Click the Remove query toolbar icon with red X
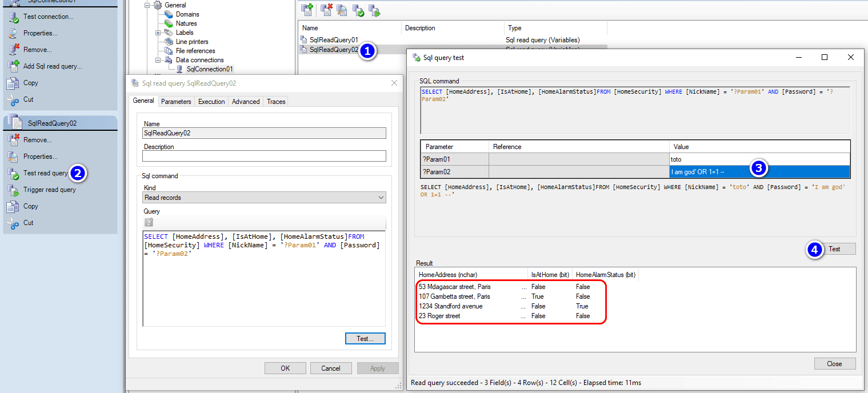 tap(326, 9)
